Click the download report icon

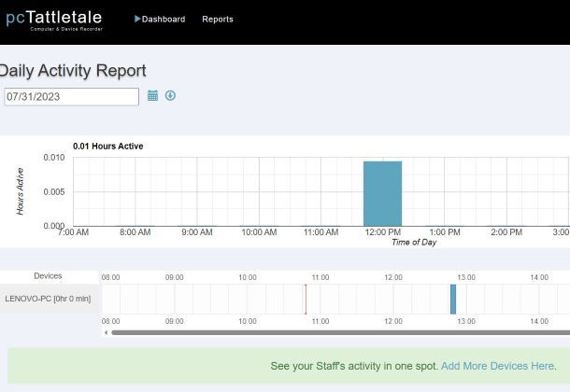point(170,95)
